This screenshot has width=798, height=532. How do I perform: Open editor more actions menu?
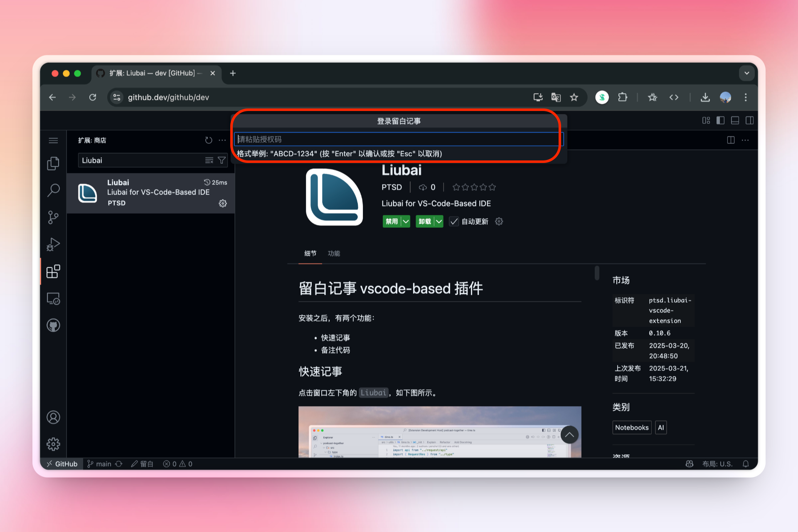[x=745, y=140]
